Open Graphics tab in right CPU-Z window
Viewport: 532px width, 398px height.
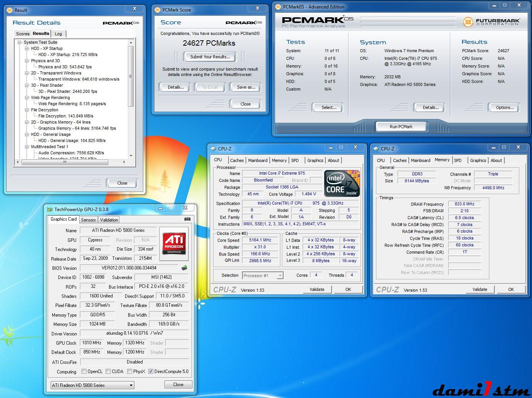click(478, 160)
